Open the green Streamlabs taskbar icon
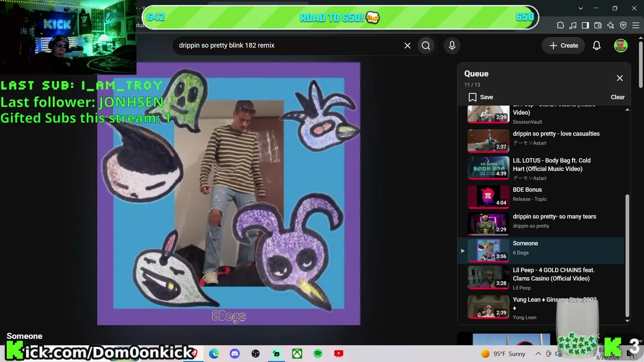 point(276,354)
